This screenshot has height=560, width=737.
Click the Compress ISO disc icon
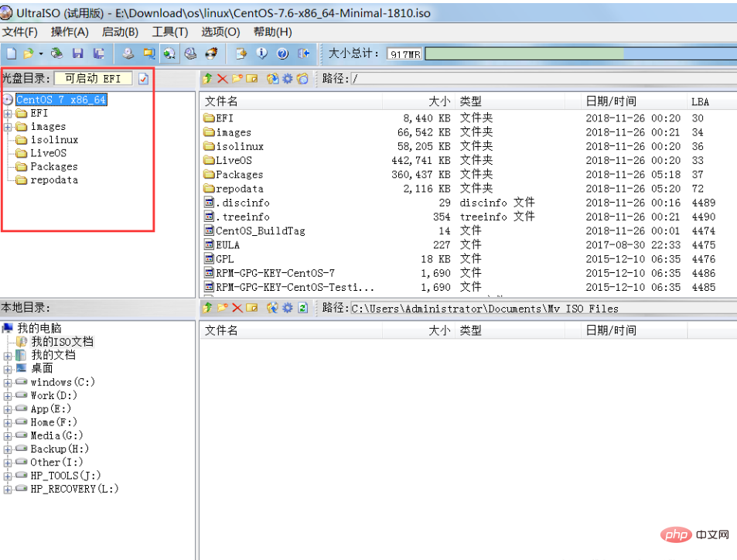(190, 53)
